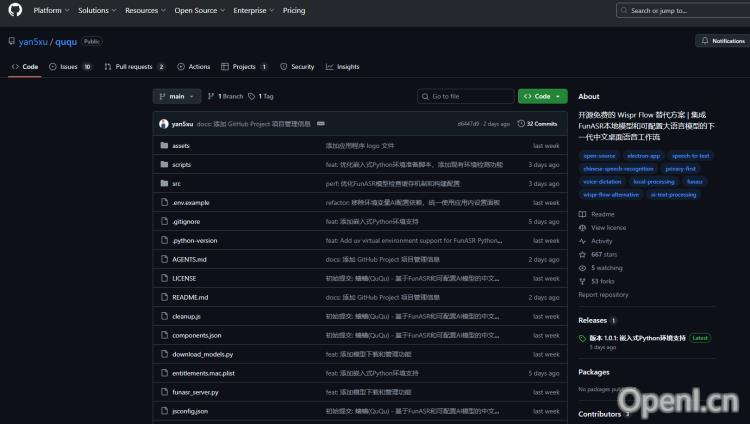Click the folder icon beside assets
Viewport: 750px width, 424px height.
(163, 145)
